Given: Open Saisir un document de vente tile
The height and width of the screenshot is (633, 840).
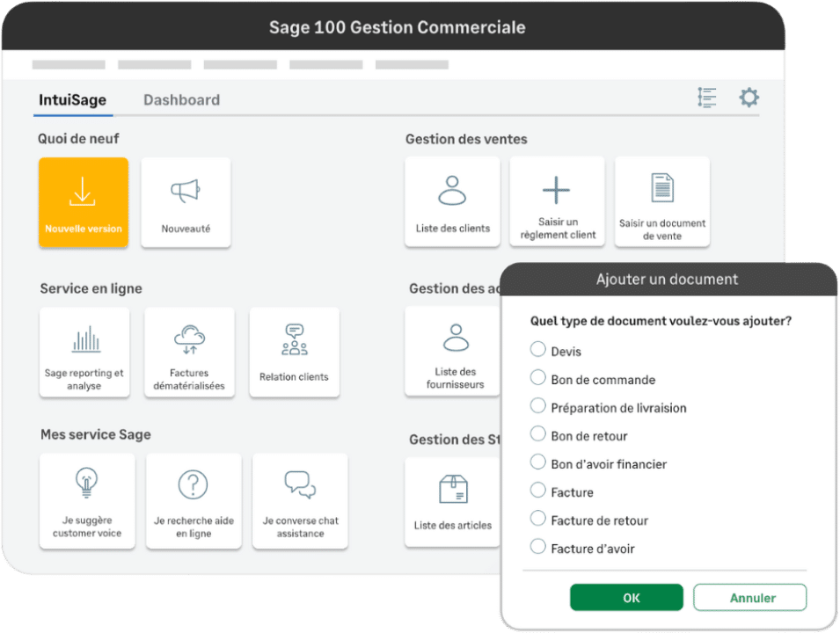Looking at the screenshot, I should (x=662, y=202).
